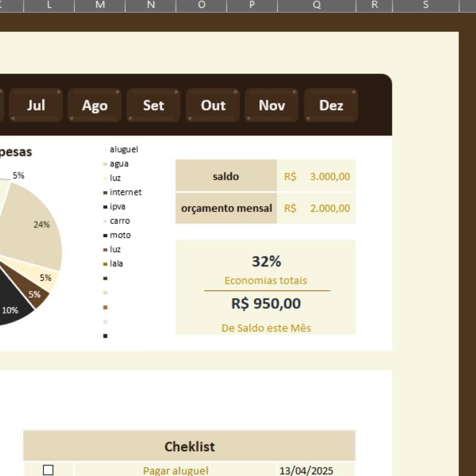Select column L header
The height and width of the screenshot is (476, 476).
pyautogui.click(x=49, y=5)
